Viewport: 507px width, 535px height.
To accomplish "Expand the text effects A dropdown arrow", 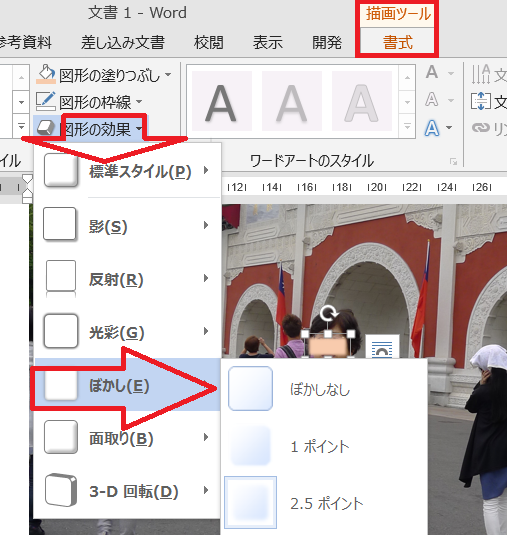I will coord(449,128).
